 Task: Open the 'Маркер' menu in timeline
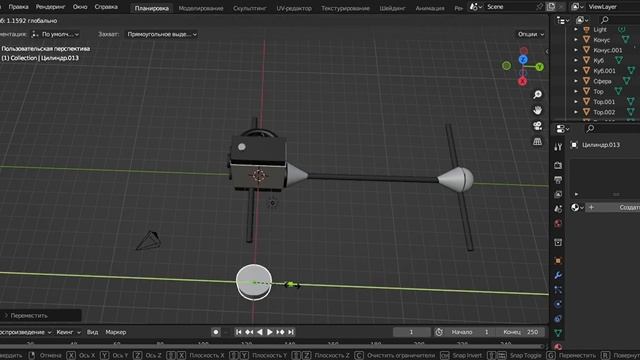coord(116,332)
